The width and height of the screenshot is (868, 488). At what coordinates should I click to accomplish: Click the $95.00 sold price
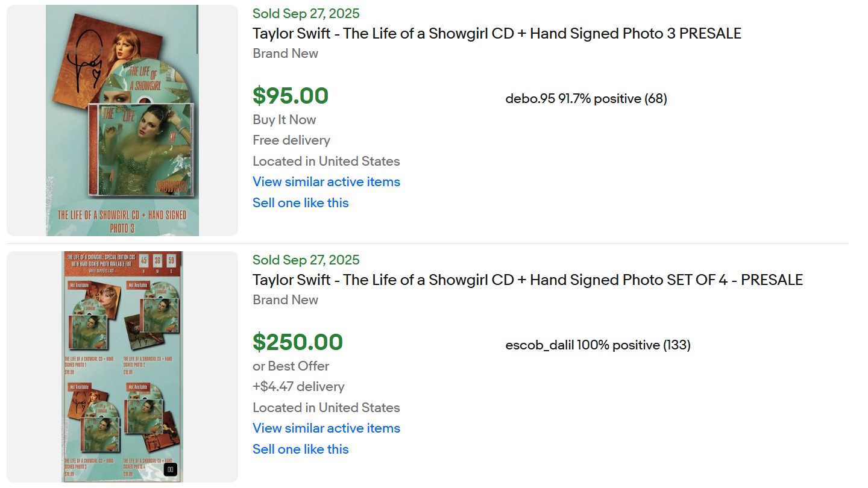click(x=291, y=96)
